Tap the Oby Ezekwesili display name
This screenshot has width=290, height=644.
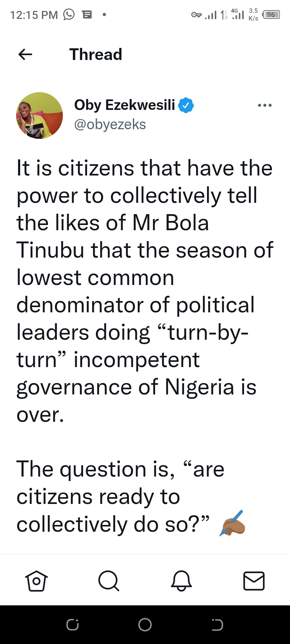click(124, 105)
